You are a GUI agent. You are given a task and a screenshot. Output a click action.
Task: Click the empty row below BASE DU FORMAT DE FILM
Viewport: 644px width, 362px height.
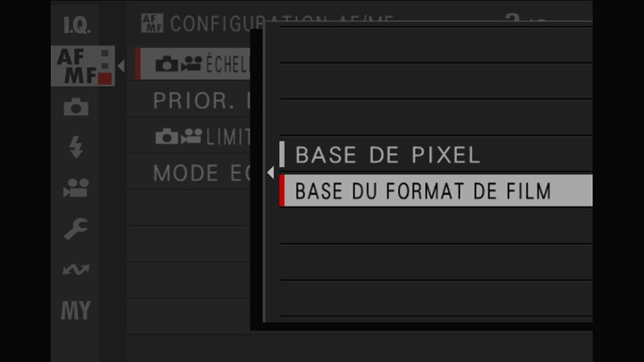click(436, 227)
